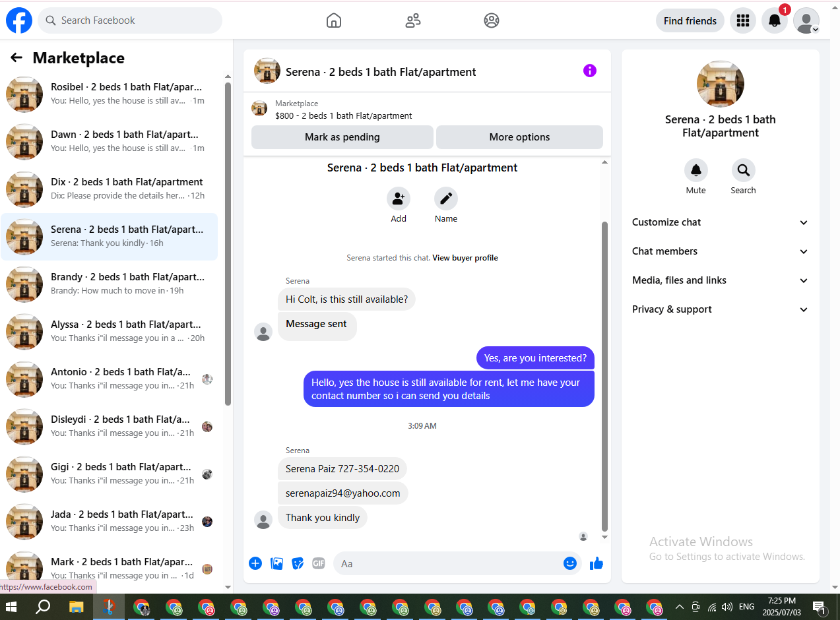
Task: Click the chat scrollbar down arrow
Action: point(604,538)
